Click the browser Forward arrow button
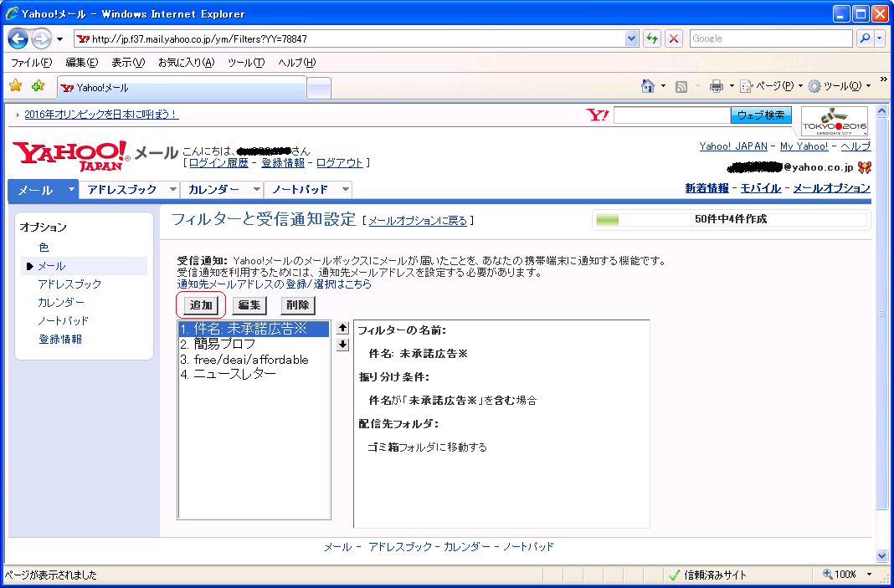Viewport: 894px width, 588px height. pos(41,38)
